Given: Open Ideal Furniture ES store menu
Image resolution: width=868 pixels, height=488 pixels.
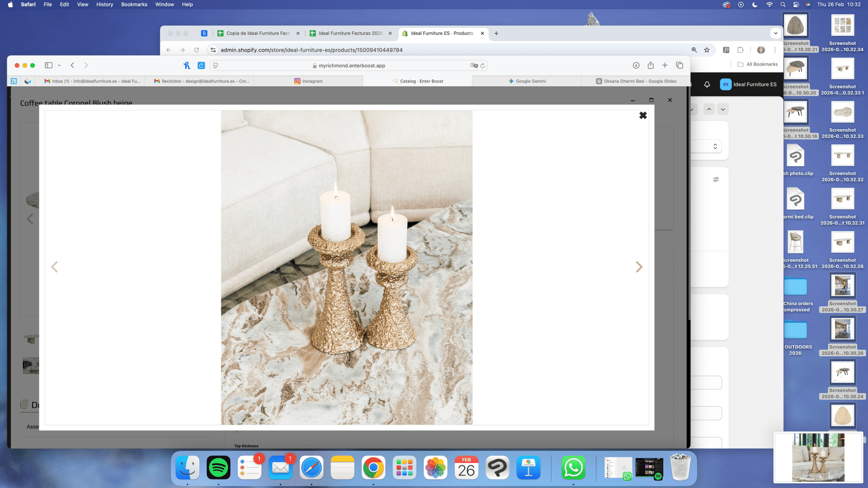Looking at the screenshot, I should 748,84.
